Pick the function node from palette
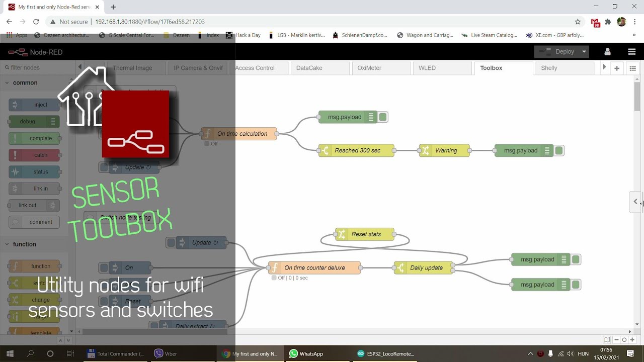The width and height of the screenshot is (644, 362). (34, 266)
